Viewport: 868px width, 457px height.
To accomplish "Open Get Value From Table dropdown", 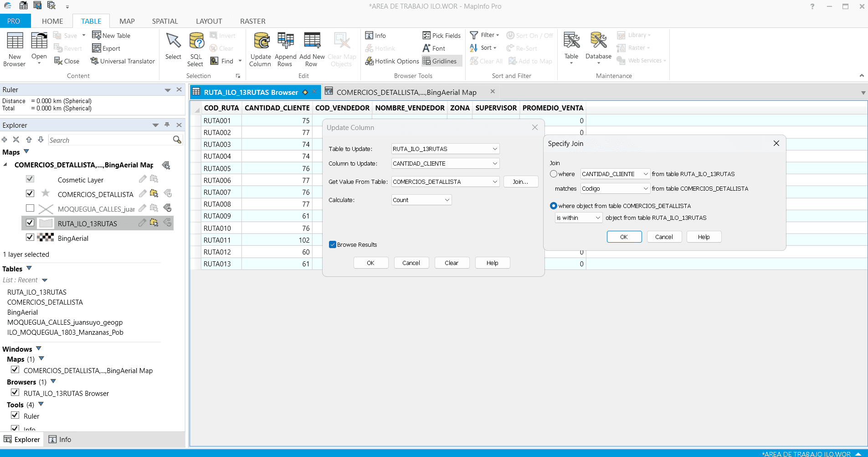I will point(445,182).
